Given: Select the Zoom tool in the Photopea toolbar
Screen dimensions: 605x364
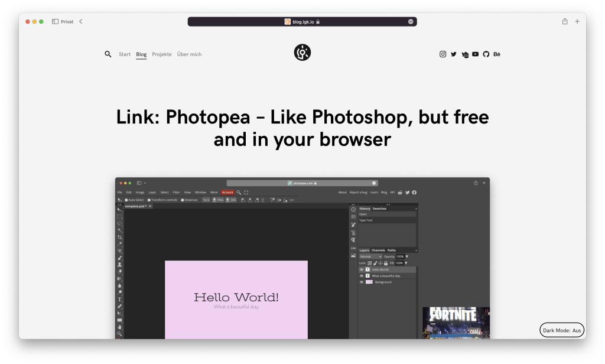Looking at the screenshot, I should (x=119, y=334).
